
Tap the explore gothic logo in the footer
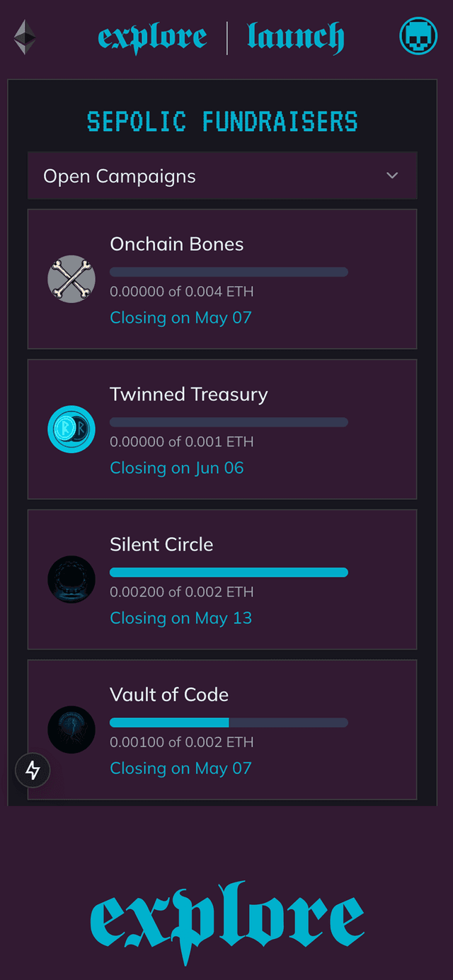pyautogui.click(x=226, y=920)
